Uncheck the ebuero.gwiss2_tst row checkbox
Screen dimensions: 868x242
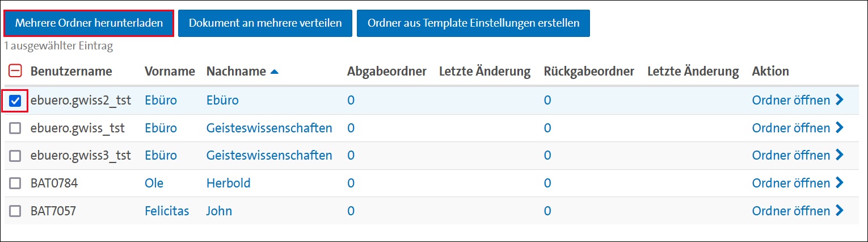pos(15,101)
